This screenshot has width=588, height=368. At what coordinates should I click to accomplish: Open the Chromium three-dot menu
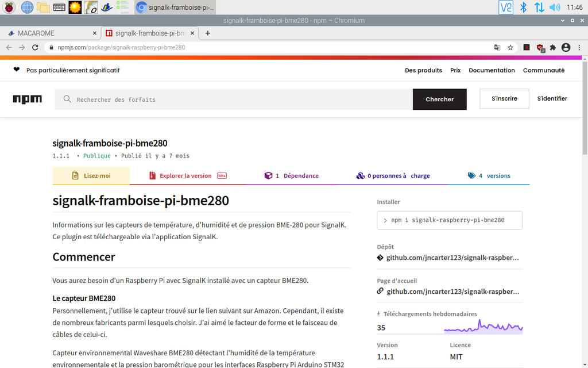pyautogui.click(x=579, y=47)
